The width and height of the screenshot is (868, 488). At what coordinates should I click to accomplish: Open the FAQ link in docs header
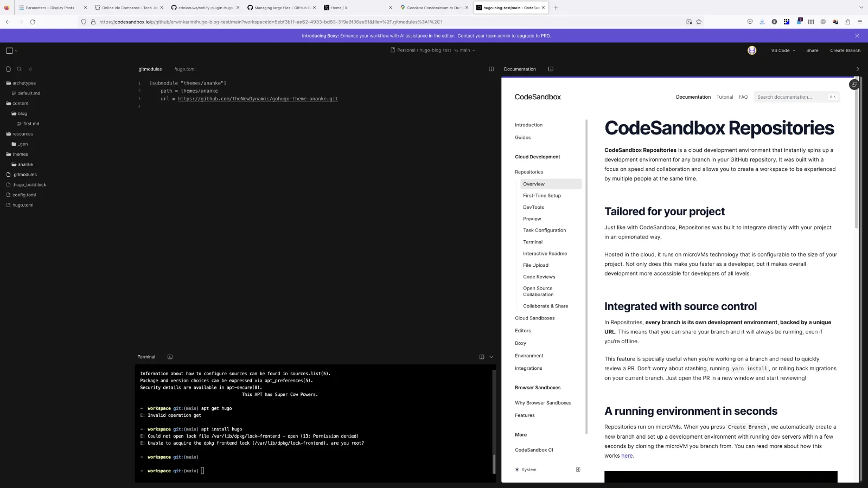743,97
